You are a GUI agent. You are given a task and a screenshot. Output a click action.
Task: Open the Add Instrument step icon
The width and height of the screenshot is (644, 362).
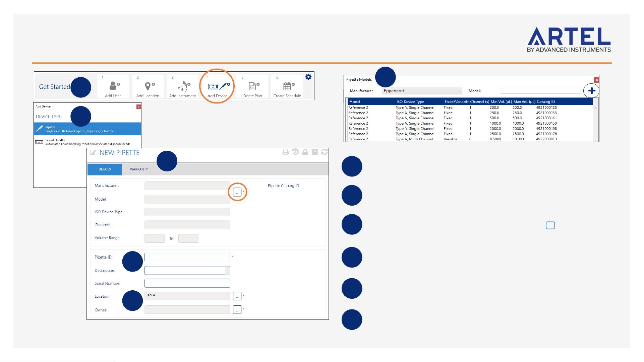184,86
